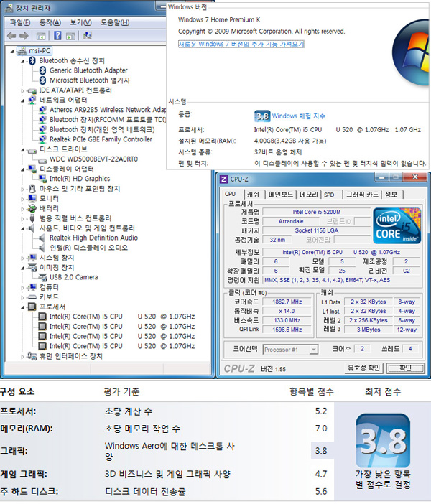This screenshot has width=431, height=504.
Task: Expand the 컴퓨터 branch
Action: tap(22, 288)
